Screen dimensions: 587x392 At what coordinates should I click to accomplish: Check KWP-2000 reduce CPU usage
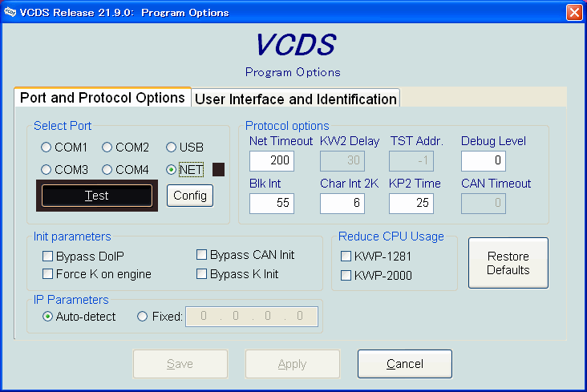click(x=346, y=276)
